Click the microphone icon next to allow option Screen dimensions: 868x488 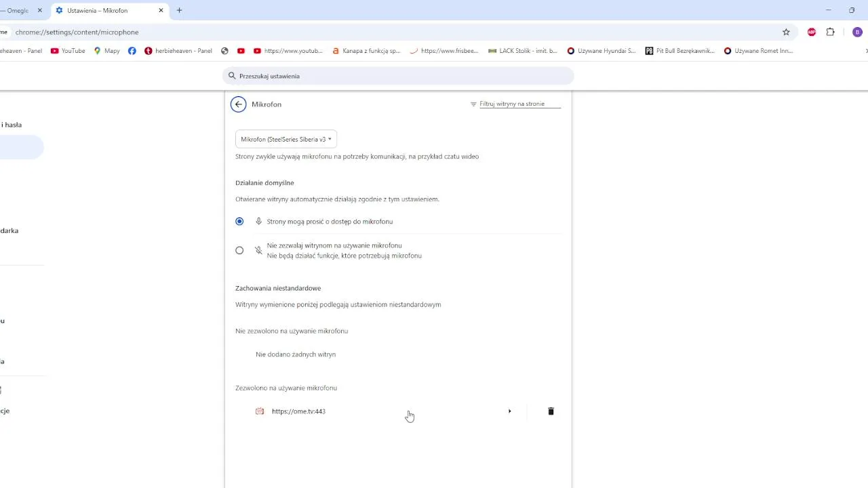point(258,222)
